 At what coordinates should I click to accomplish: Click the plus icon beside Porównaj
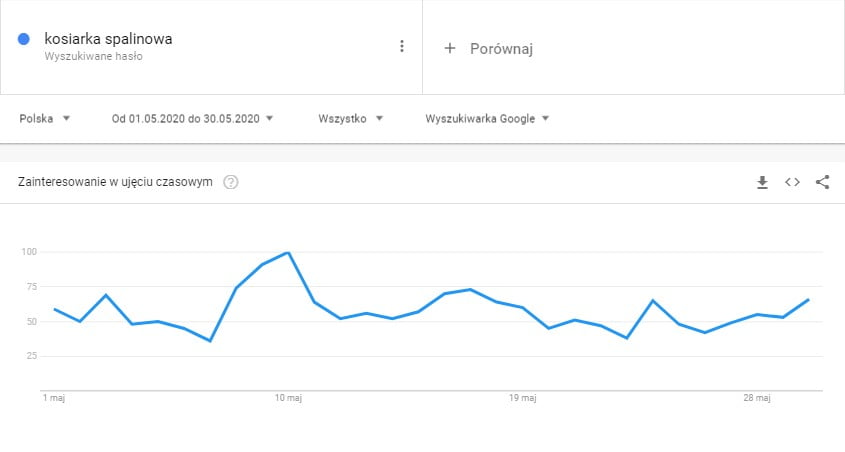click(x=449, y=48)
